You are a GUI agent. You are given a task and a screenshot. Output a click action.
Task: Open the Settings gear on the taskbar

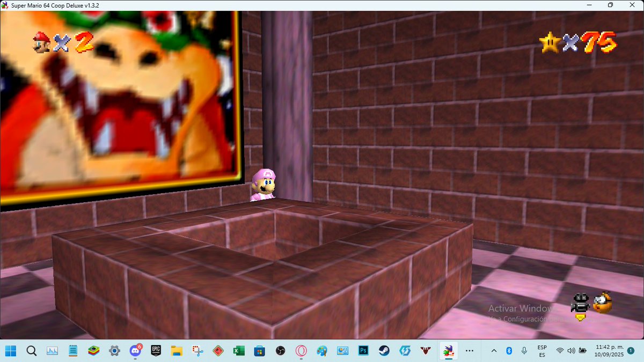point(114,351)
